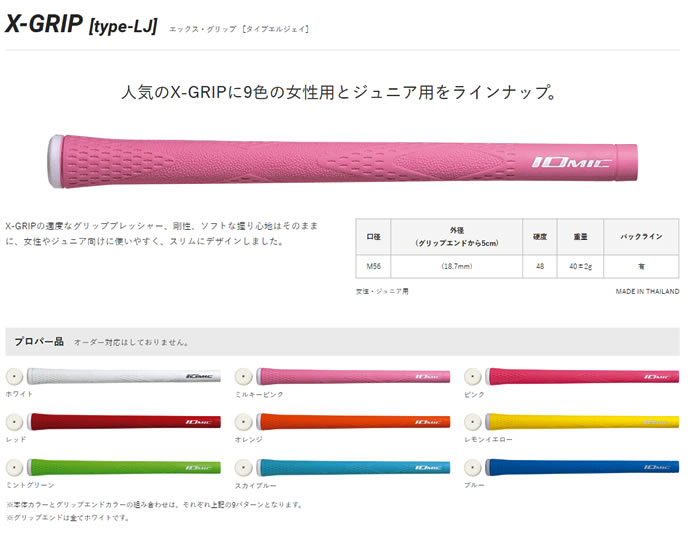Click the レッド color label
Viewport: 690px width, 536px height.
tap(16, 440)
